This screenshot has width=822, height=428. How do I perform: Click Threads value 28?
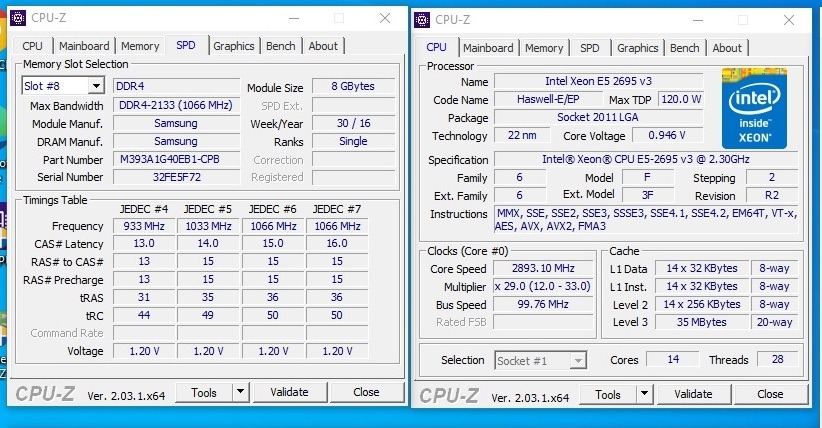click(777, 359)
